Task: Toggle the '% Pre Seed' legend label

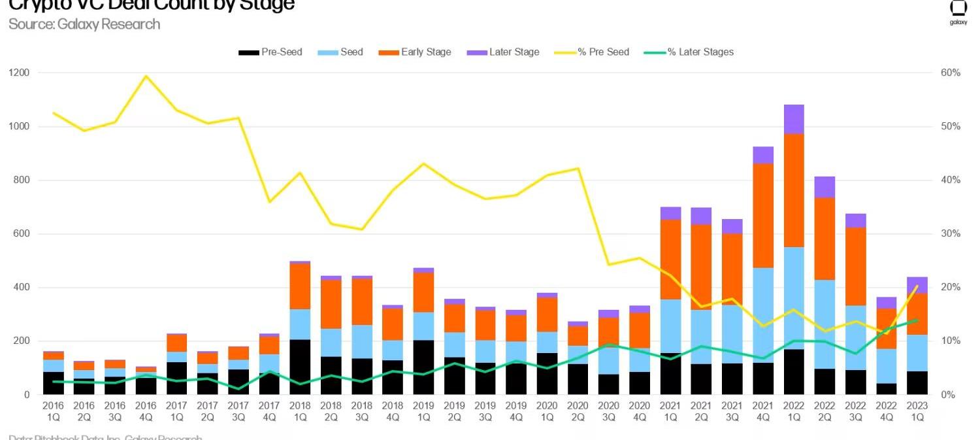Action: [x=603, y=52]
